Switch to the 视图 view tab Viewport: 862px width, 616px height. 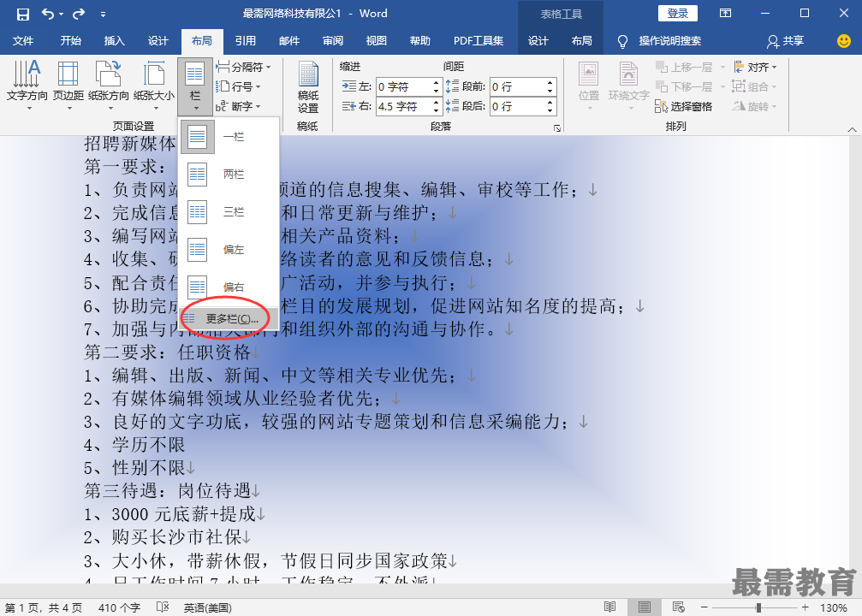[376, 41]
